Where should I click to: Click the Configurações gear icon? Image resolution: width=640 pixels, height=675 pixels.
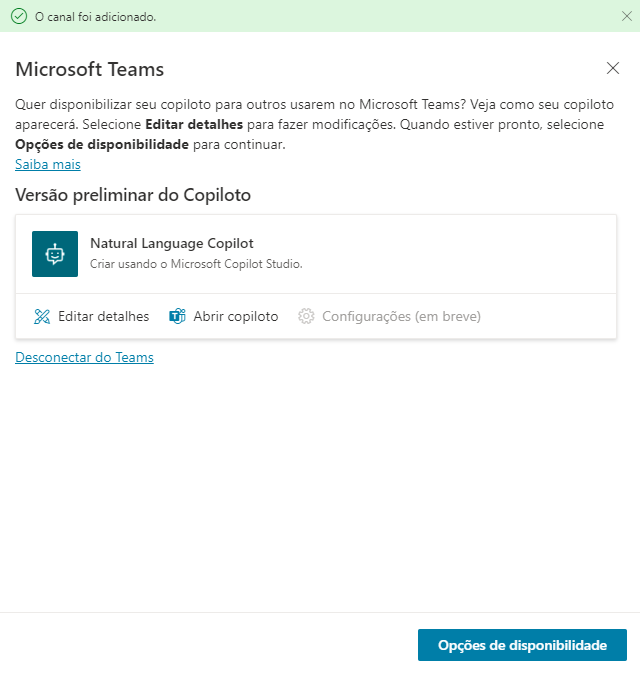click(306, 316)
